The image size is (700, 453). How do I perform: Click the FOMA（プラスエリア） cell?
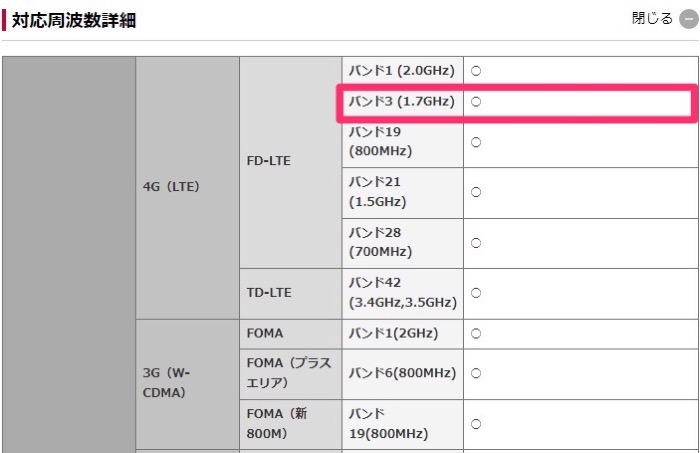tap(290, 373)
